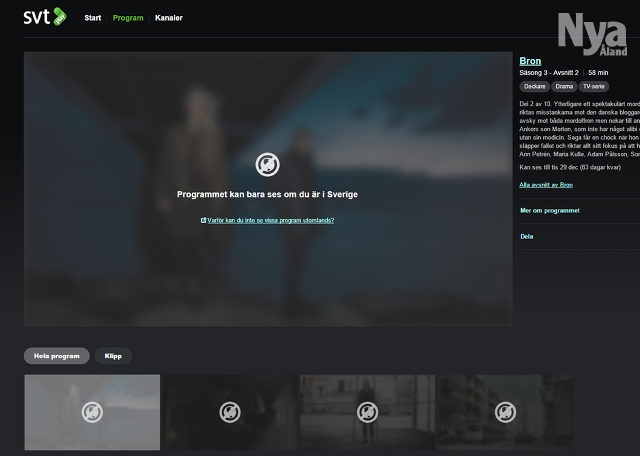This screenshot has width=640, height=456.
Task: Expand 'Mer om programmet' section
Action: pyautogui.click(x=549, y=211)
